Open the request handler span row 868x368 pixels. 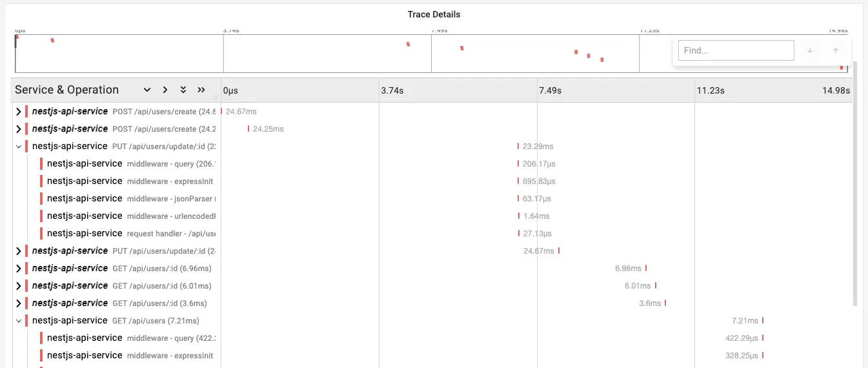point(129,234)
